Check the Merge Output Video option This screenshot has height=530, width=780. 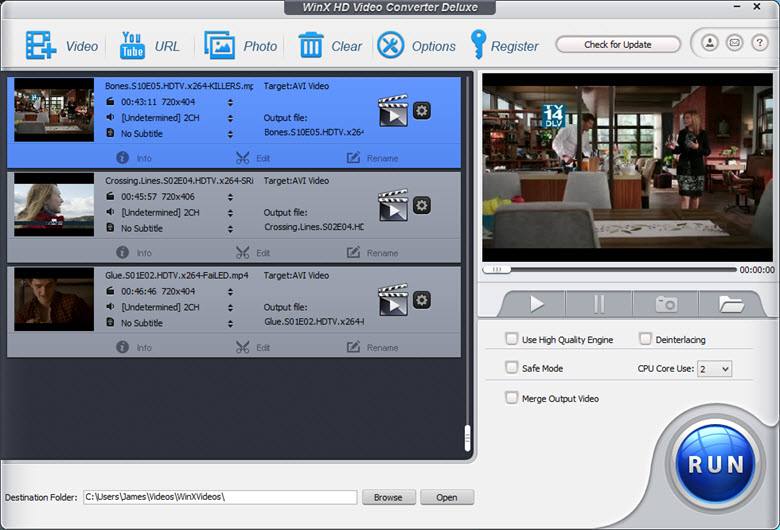511,398
